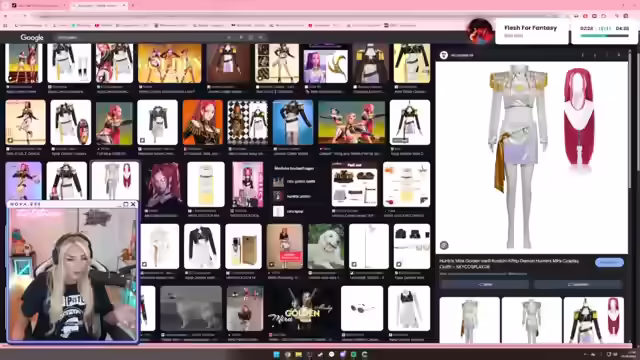Open the golden retriever dog thumbnail
The image size is (640, 360).
click(326, 246)
